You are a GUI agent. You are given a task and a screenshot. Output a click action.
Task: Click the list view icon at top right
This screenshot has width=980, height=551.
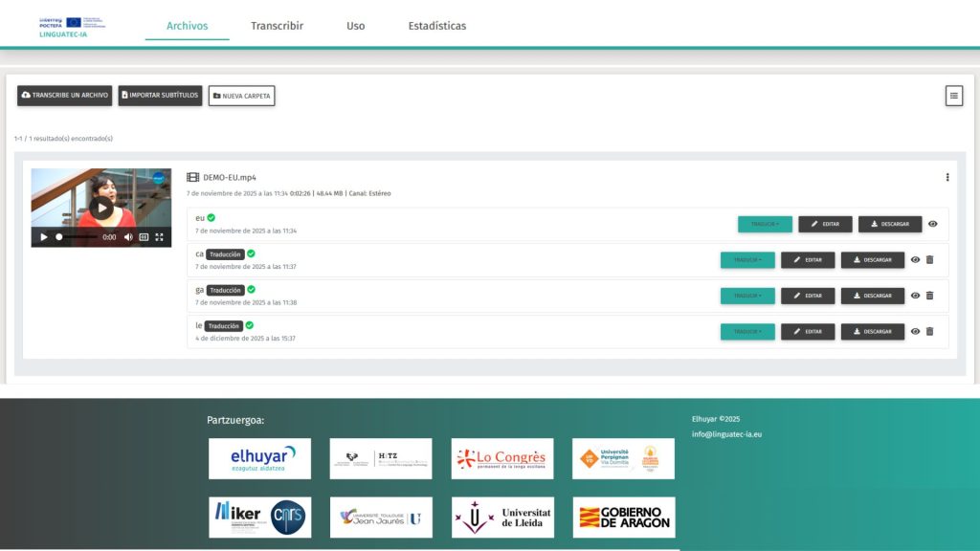[x=953, y=96]
